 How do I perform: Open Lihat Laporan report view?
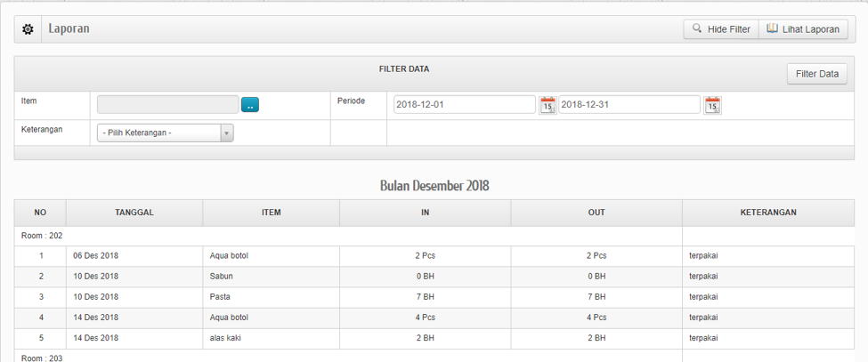(x=803, y=29)
